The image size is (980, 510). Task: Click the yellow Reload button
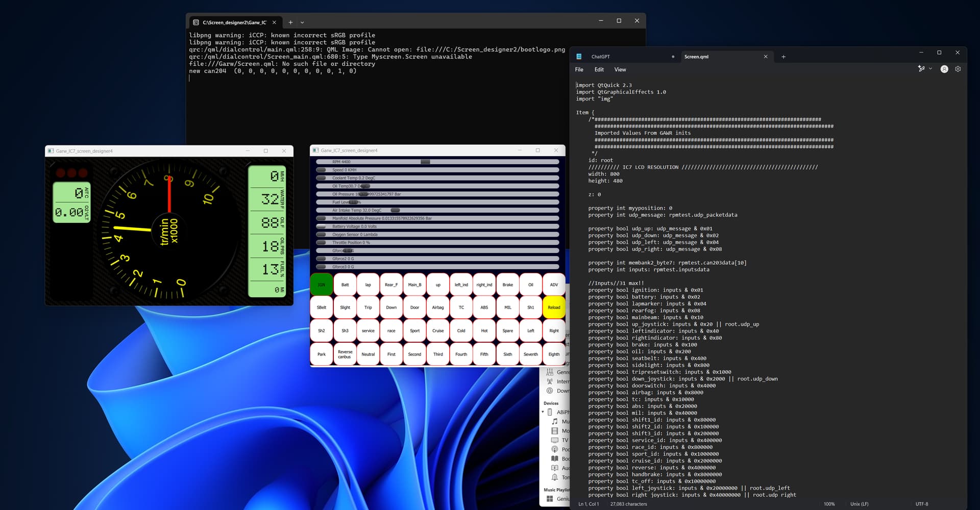click(x=554, y=308)
